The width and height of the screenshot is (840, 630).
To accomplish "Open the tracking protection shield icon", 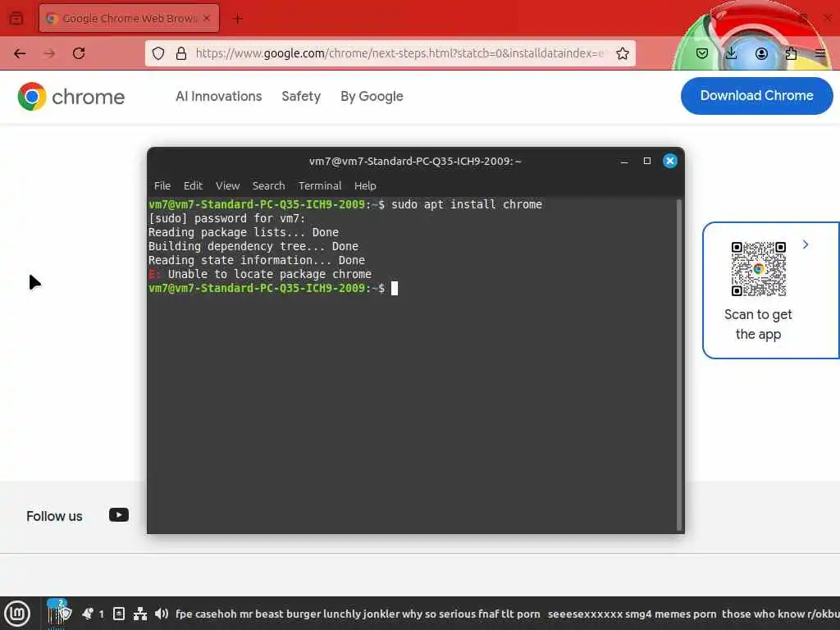I will pos(158,53).
